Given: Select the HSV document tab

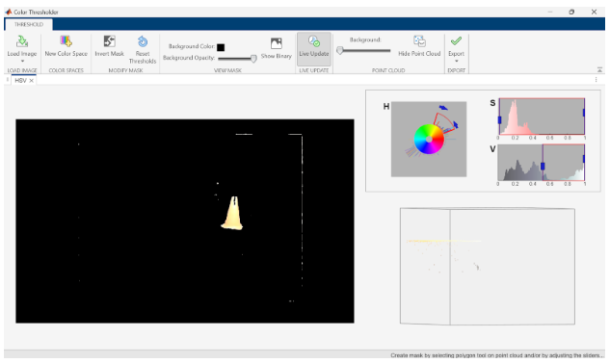Looking at the screenshot, I should 20,80.
